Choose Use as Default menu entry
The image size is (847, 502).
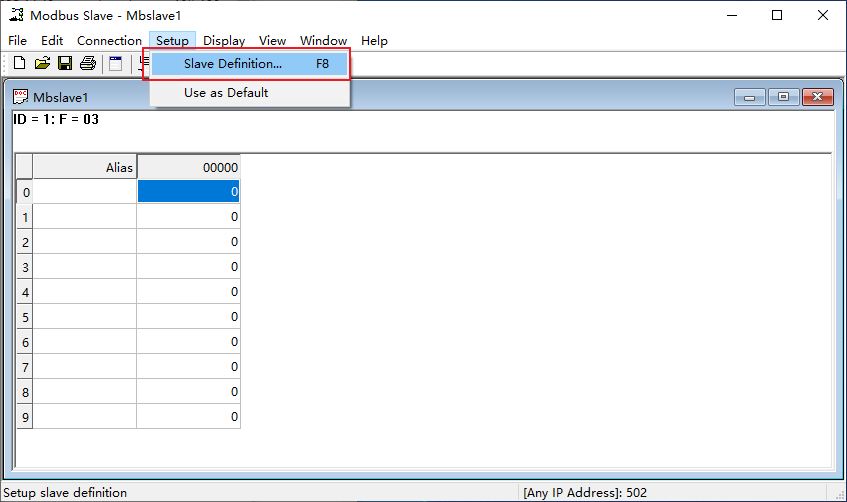pos(249,92)
